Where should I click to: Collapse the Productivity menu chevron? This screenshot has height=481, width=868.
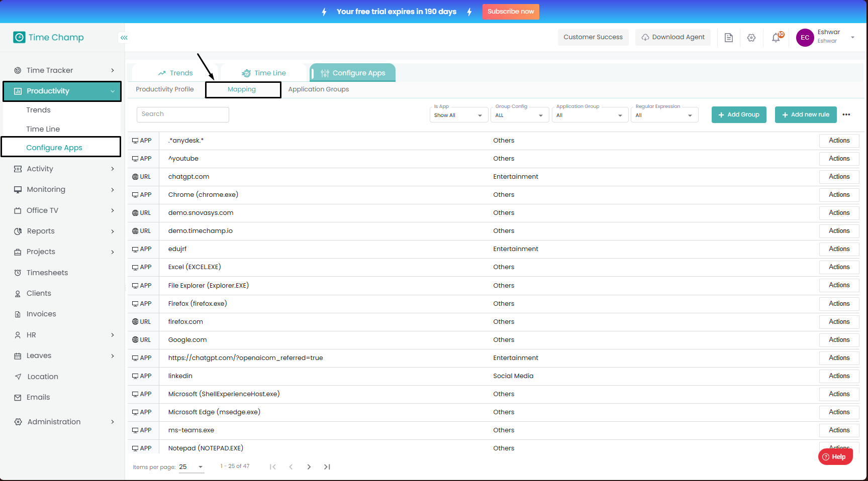click(113, 91)
